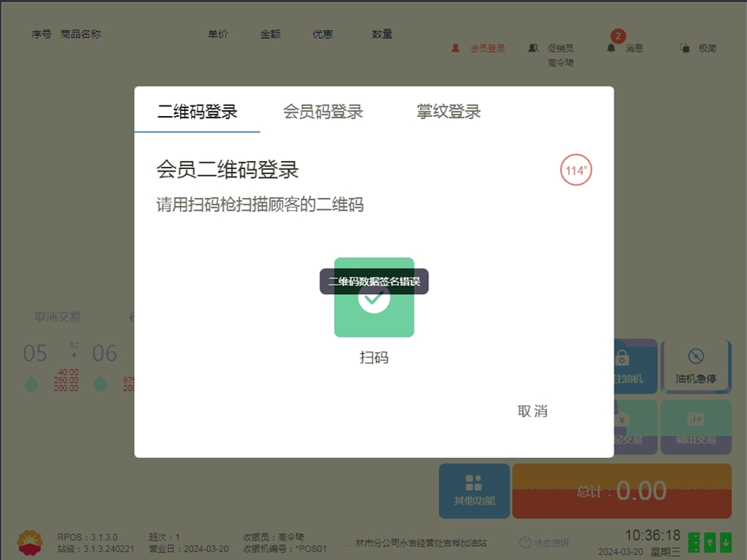Click the green down arrow status indicator
Viewport: 747px width, 560px height.
(x=725, y=543)
